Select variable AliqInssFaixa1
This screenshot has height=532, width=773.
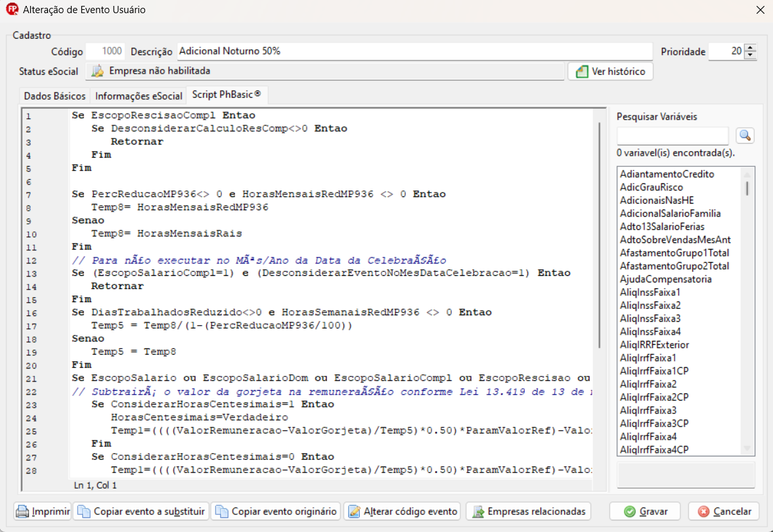[650, 292]
